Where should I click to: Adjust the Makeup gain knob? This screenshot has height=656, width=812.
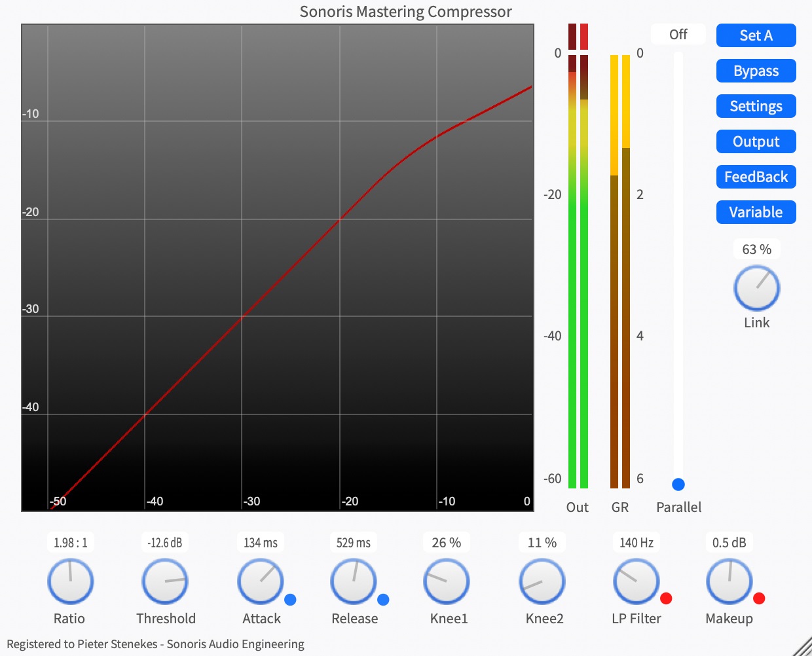pyautogui.click(x=729, y=581)
